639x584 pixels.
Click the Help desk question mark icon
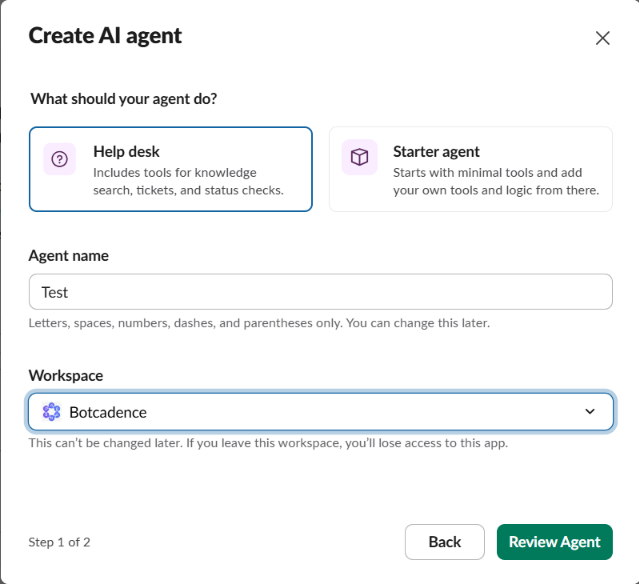coord(59,159)
